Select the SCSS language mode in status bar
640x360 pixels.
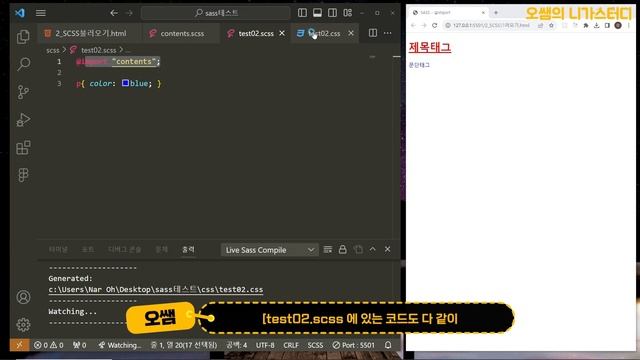315,345
